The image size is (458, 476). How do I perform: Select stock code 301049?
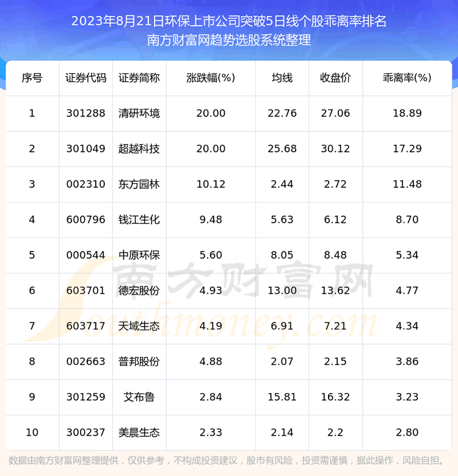85,149
